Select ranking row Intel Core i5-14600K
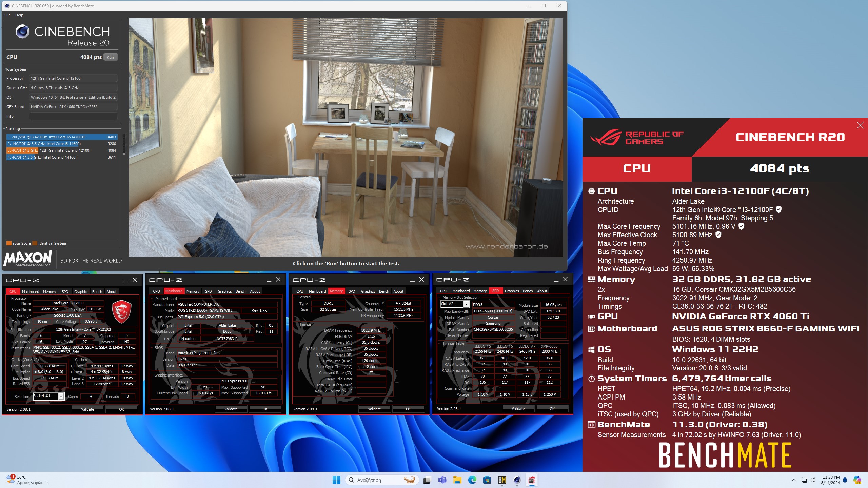Screen dimensions: 868x488 [x=62, y=144]
